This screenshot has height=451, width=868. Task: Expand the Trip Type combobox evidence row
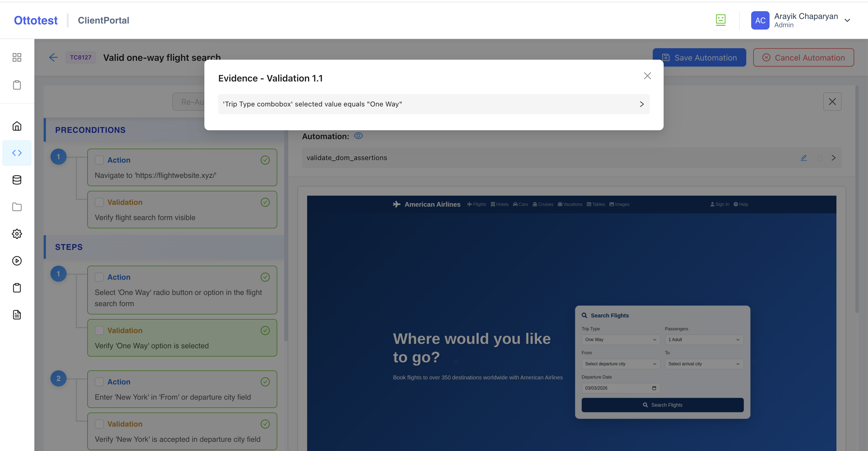pos(642,104)
